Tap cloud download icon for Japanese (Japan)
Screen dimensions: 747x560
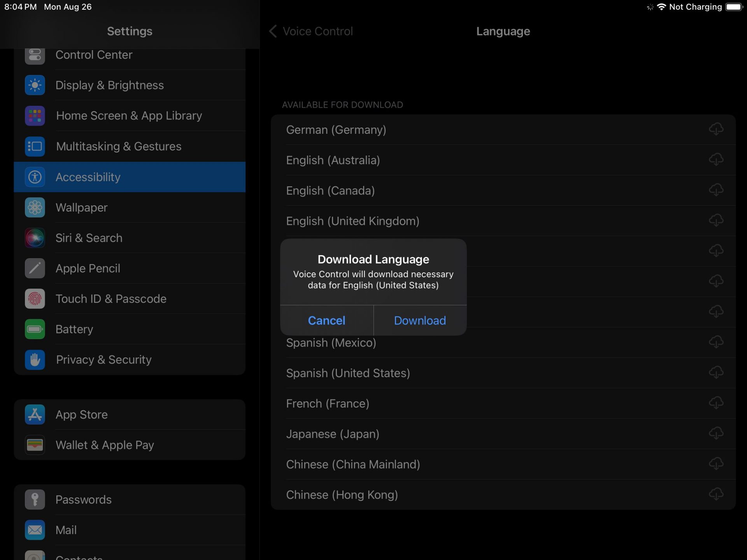(715, 433)
